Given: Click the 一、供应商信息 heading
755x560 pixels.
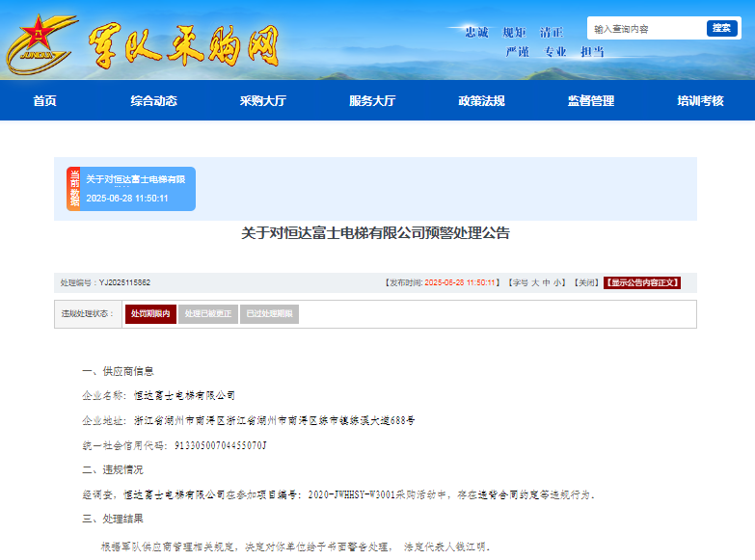Looking at the screenshot, I should pos(118,371).
